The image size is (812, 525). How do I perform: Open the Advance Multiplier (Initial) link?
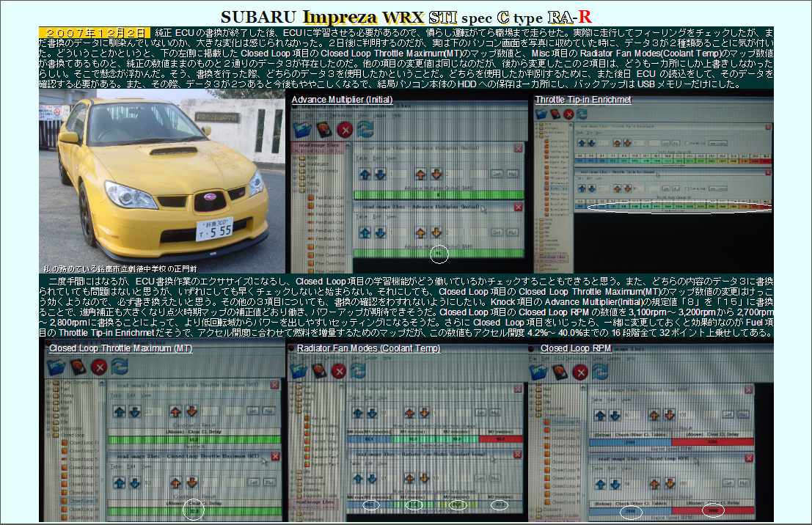click(341, 100)
